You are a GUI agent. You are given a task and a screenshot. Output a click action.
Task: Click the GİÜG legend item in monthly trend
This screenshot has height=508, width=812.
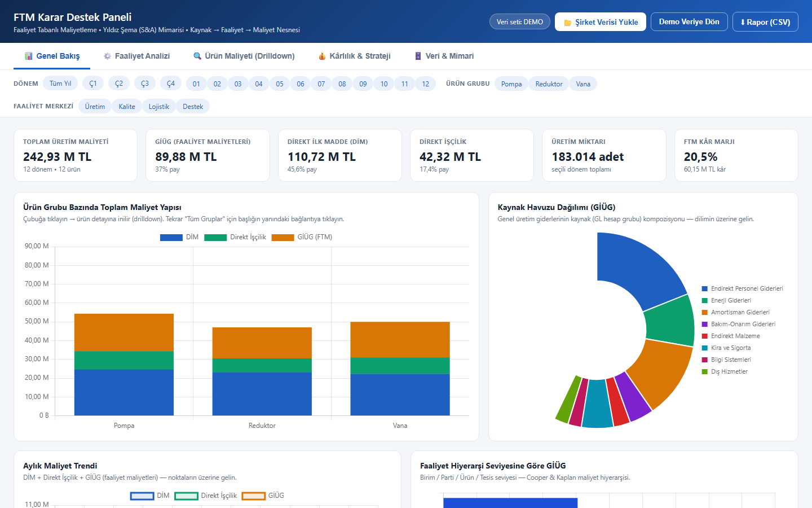click(263, 496)
